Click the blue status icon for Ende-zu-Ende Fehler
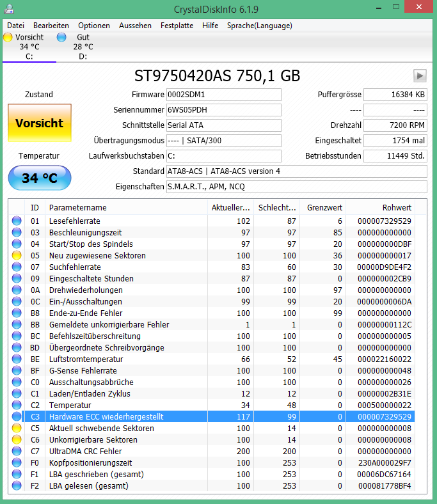437x504 pixels. [17, 313]
